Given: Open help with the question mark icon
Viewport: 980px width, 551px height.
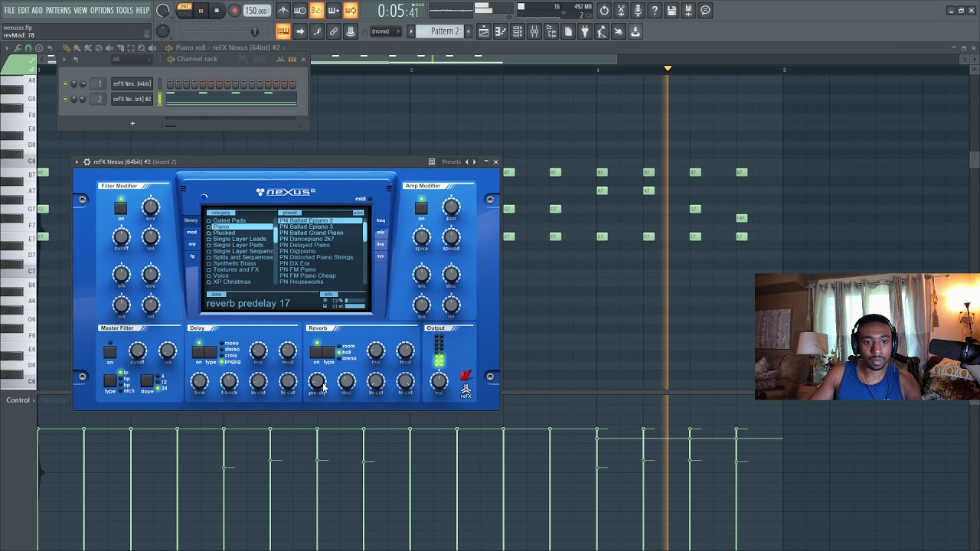Looking at the screenshot, I should click(655, 11).
